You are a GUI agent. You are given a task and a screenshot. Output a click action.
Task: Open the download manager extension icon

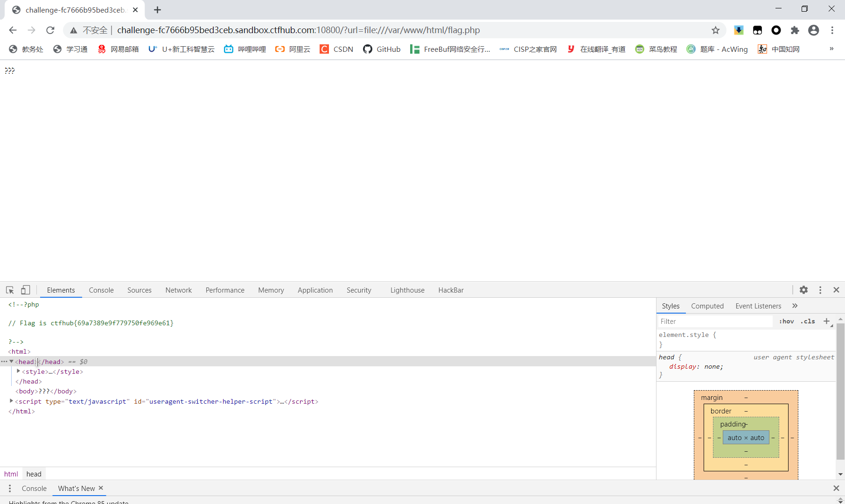point(739,30)
